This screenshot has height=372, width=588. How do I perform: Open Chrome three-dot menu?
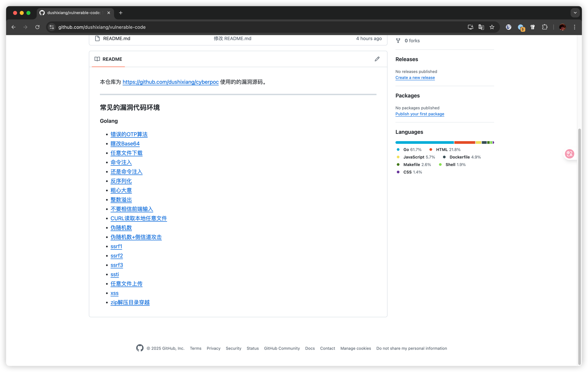(574, 27)
